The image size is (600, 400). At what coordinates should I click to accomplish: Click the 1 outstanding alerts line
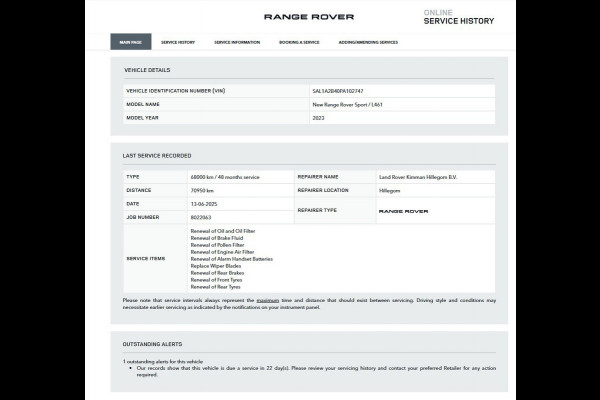tap(163, 361)
